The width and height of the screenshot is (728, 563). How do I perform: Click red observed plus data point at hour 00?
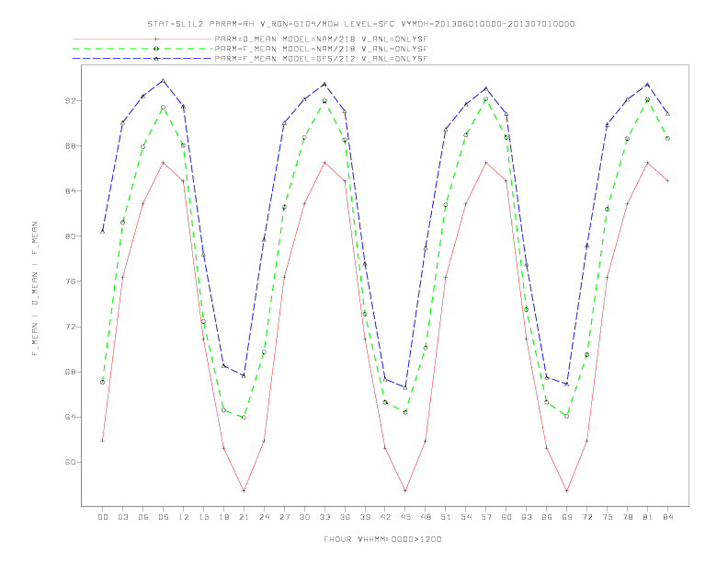click(x=103, y=441)
